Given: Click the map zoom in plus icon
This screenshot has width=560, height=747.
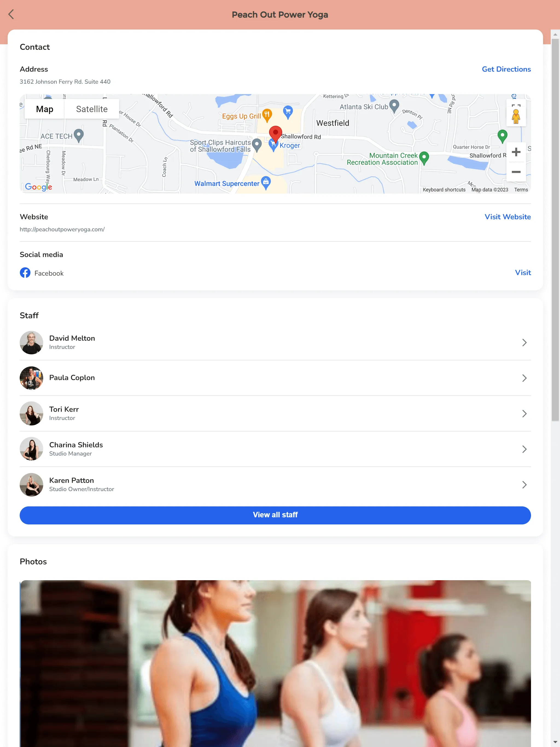Looking at the screenshot, I should (x=517, y=152).
